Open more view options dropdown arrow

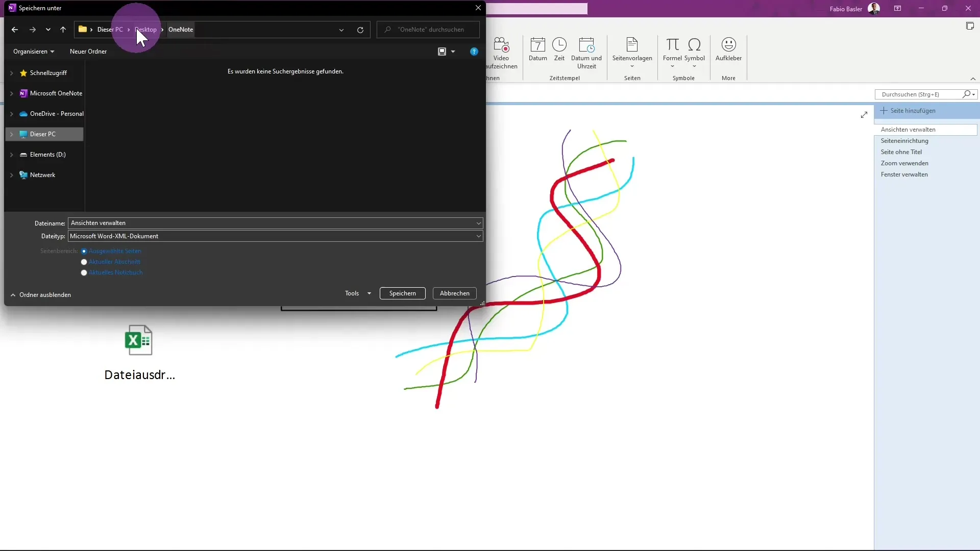(x=453, y=52)
